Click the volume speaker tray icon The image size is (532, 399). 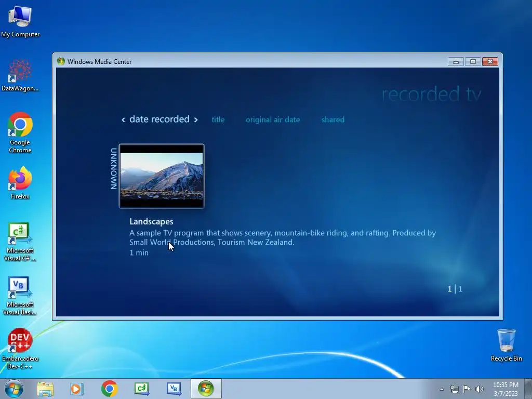(480, 389)
